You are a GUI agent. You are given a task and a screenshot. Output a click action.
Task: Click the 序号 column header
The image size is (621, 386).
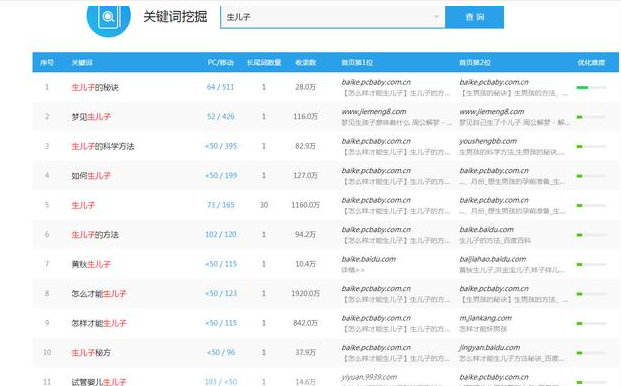(47, 63)
